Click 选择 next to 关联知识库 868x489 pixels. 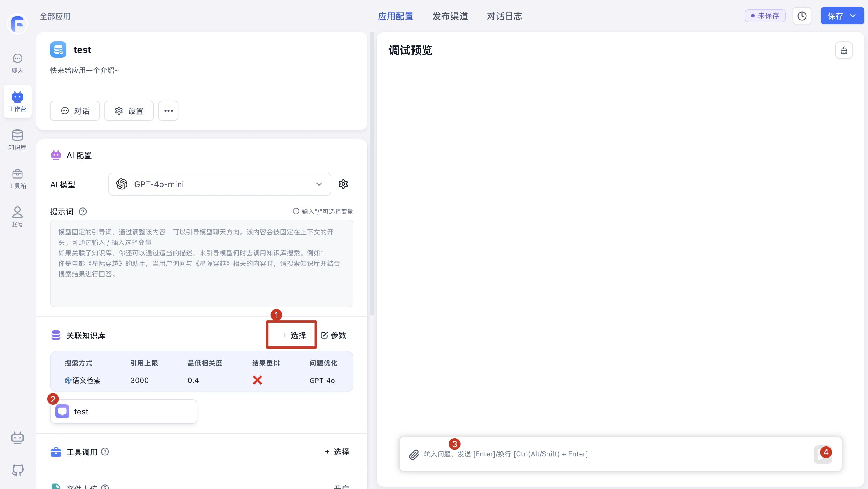click(294, 335)
